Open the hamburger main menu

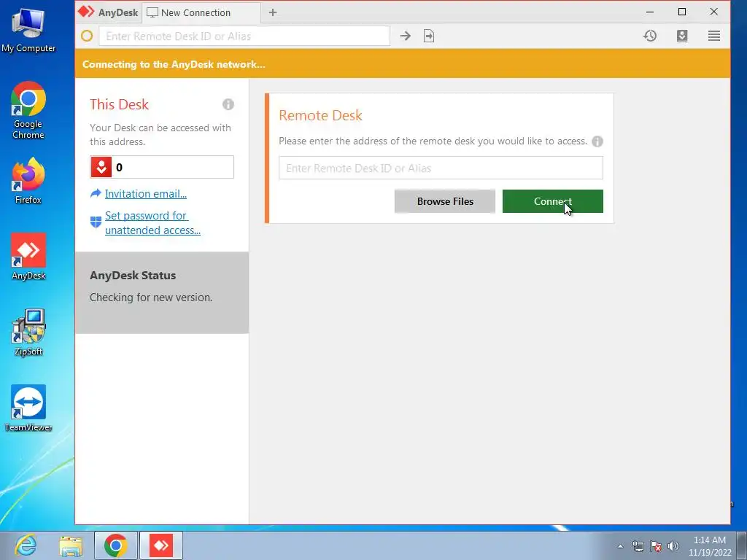click(713, 36)
